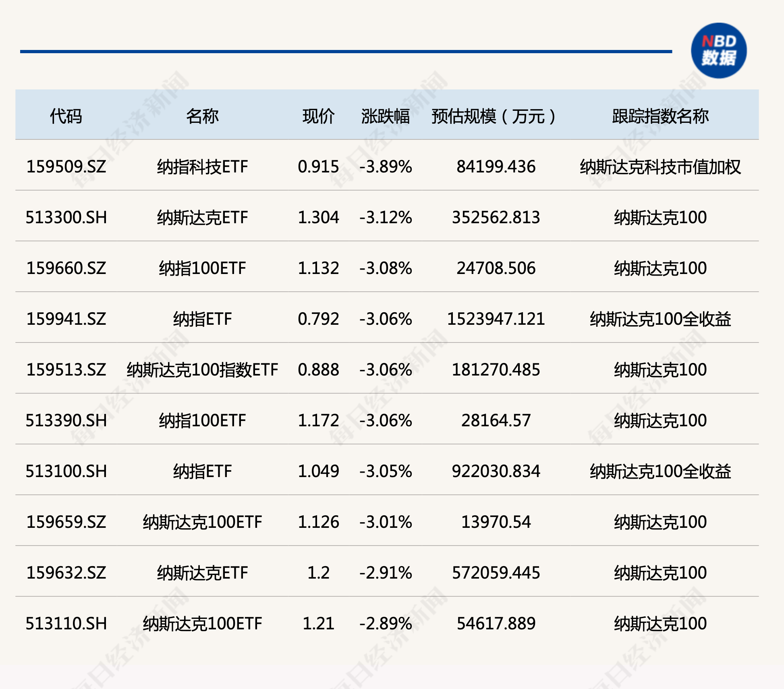784x689 pixels.
Task: Select code 159513.SZ
Action: click(66, 370)
